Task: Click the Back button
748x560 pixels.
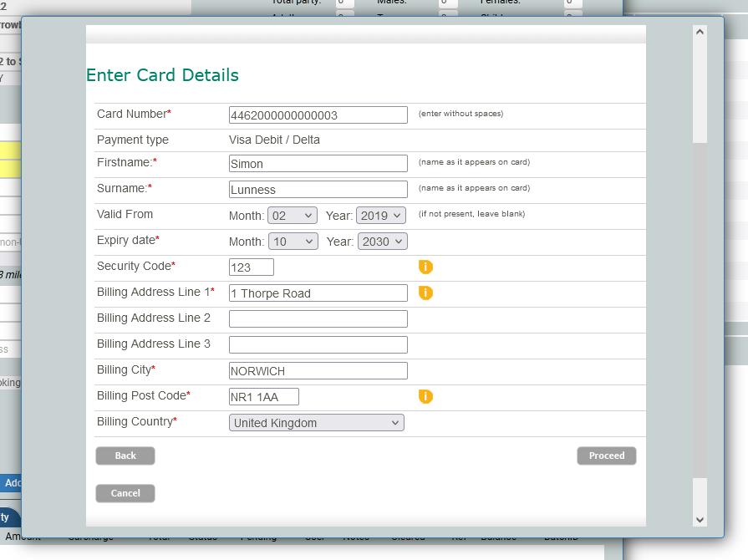Action: click(x=125, y=456)
